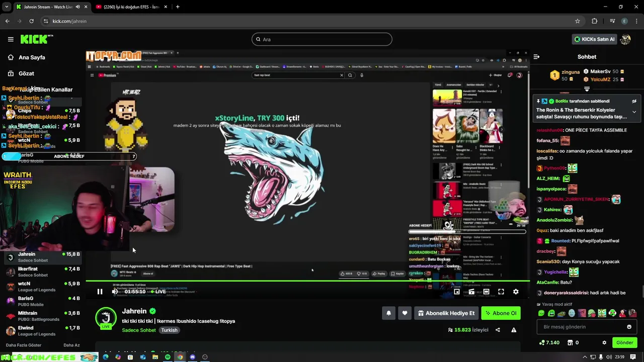
Task: Go back in the browser
Action: tap(7, 21)
